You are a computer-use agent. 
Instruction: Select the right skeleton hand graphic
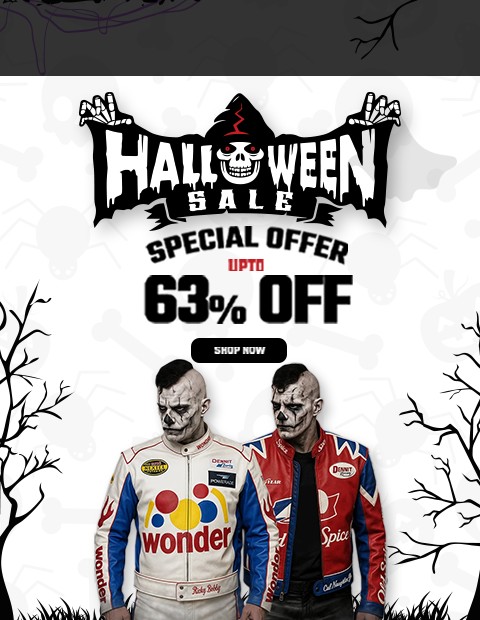(374, 110)
